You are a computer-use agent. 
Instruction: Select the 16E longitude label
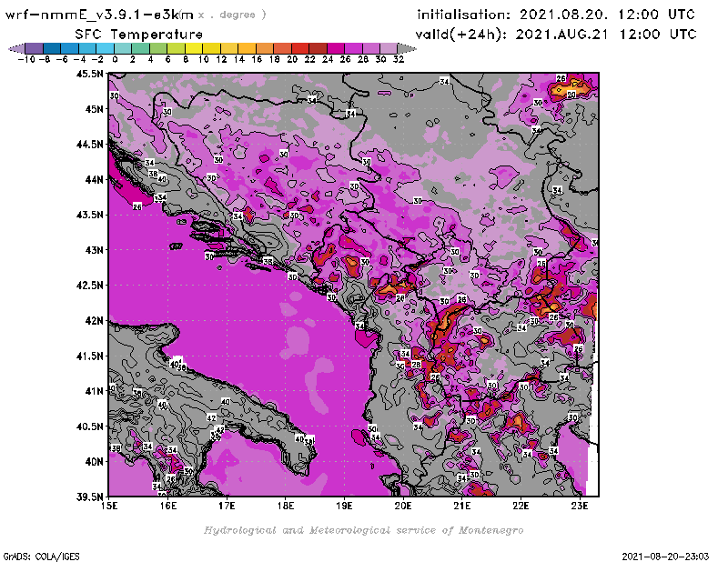(168, 507)
